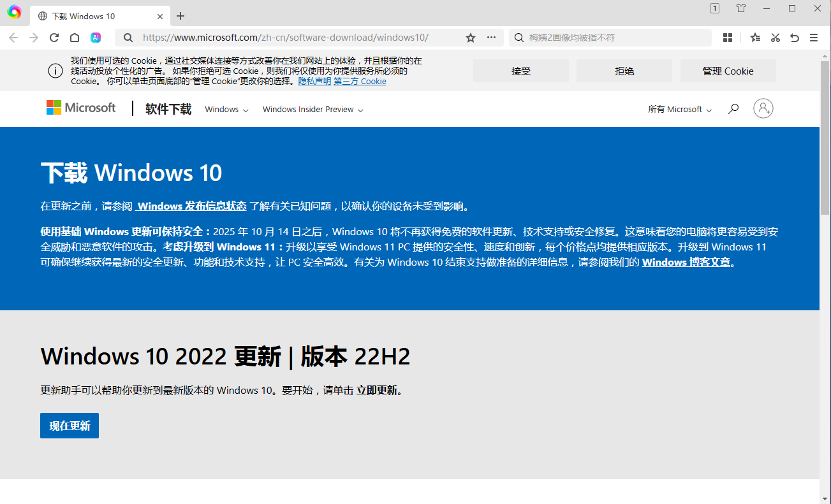
Task: Open the 第三方 Cookie link
Action: [360, 82]
